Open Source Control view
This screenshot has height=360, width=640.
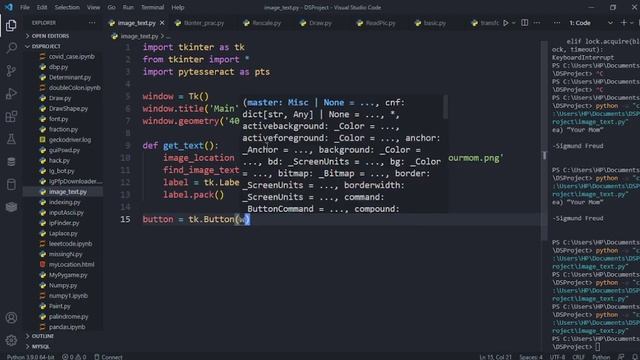coord(11,71)
